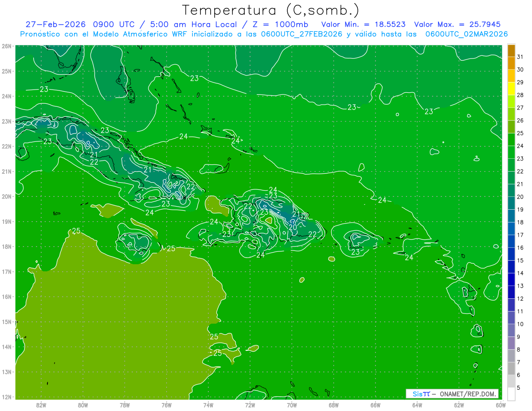Click the legend value '9'

pyautogui.click(x=518, y=337)
